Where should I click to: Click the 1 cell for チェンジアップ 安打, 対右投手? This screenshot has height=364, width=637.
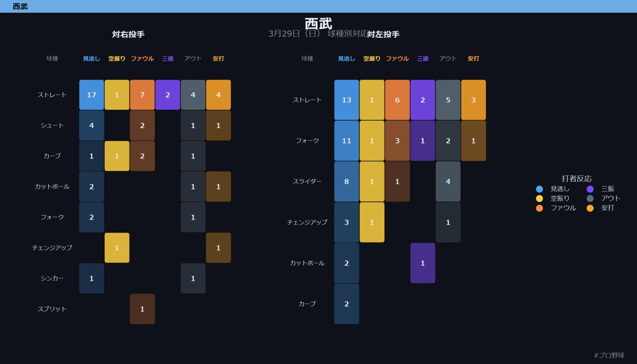tap(218, 248)
